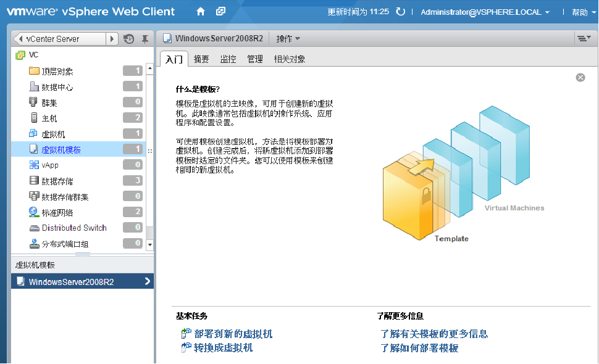Open the recent objects window icon

(221, 12)
